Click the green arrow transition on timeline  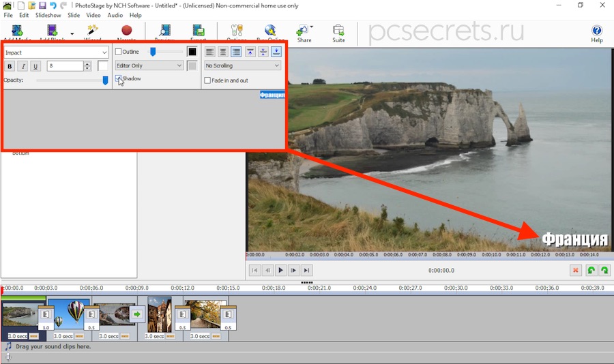click(x=137, y=314)
